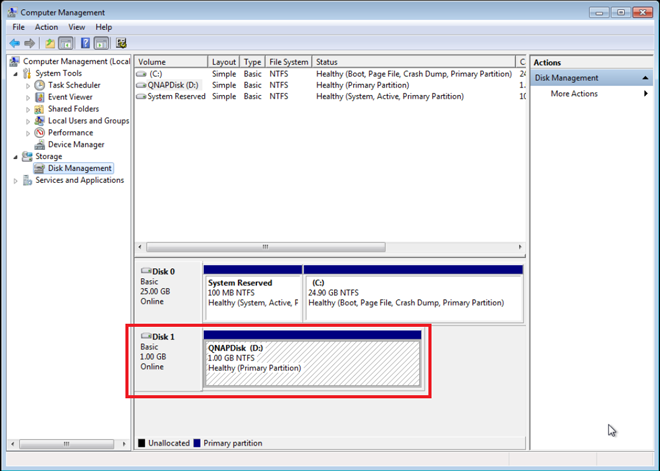This screenshot has width=660, height=471.
Task: Collapse the Disk Management actions section
Action: click(x=645, y=78)
